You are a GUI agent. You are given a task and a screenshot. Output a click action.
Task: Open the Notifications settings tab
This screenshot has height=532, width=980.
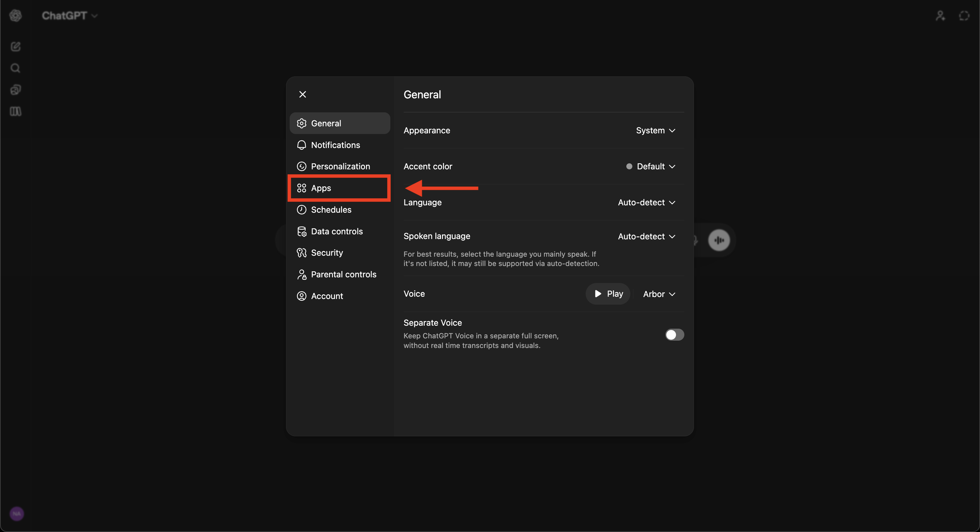tap(340, 145)
